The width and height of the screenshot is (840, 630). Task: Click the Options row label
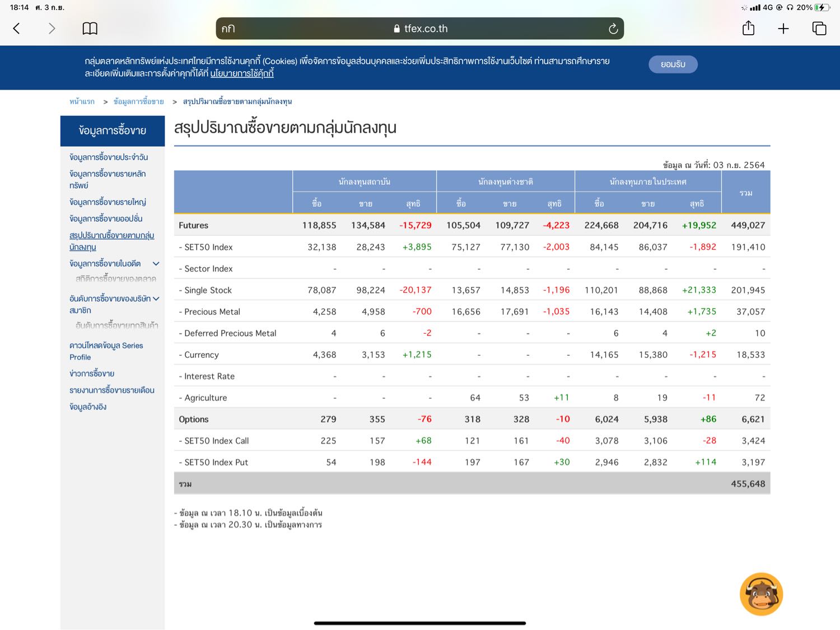point(194,419)
